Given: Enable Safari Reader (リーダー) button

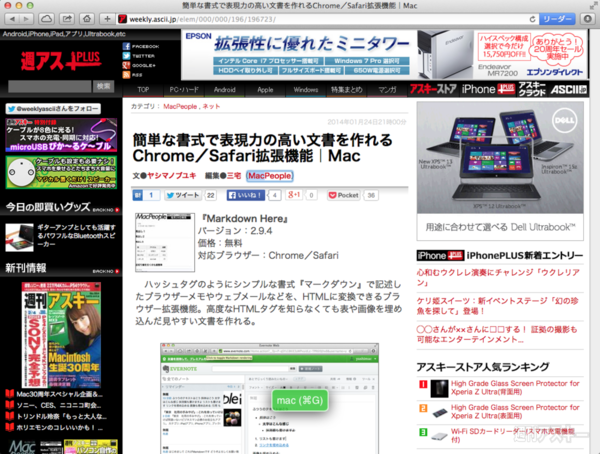Looking at the screenshot, I should pyautogui.click(x=557, y=19).
